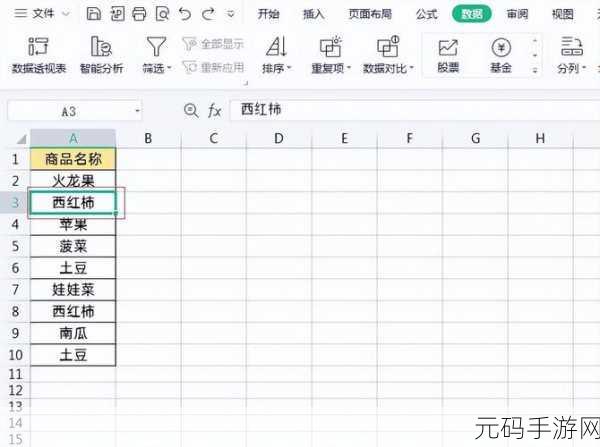
Task: Click the Save icon in quick toolbar
Action: [94, 14]
